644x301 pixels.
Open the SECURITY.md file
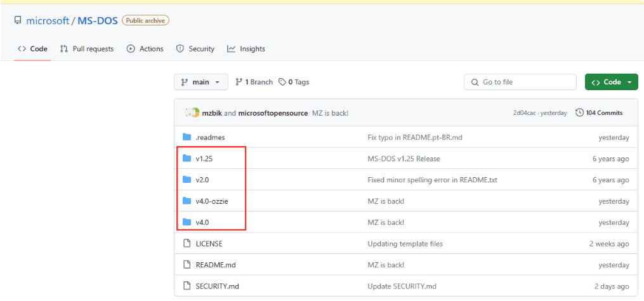217,286
